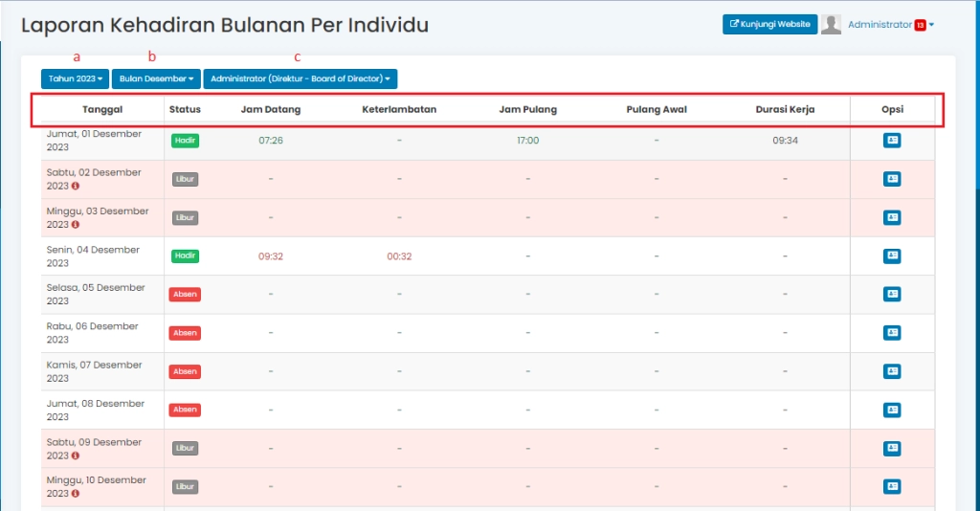980x511 pixels.
Task: Click Hadir badge for Senin, 04 Desember
Action: pyautogui.click(x=185, y=256)
